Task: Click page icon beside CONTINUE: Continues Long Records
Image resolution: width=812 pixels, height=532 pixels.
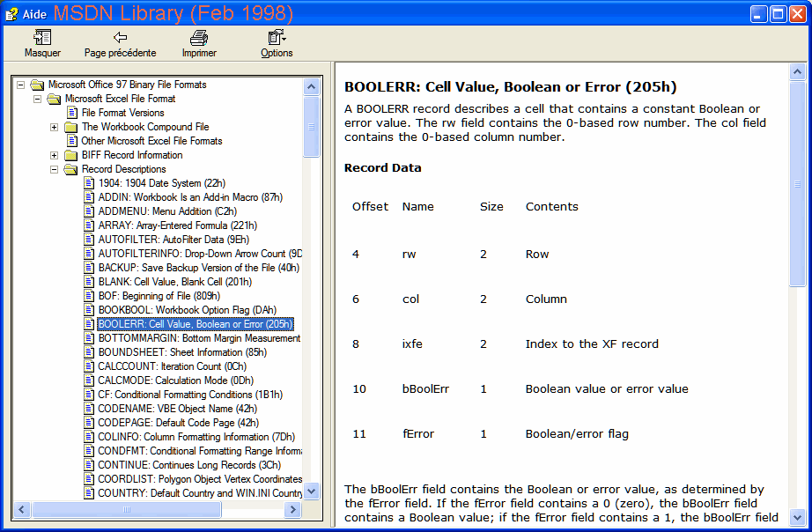Action: pyautogui.click(x=89, y=465)
